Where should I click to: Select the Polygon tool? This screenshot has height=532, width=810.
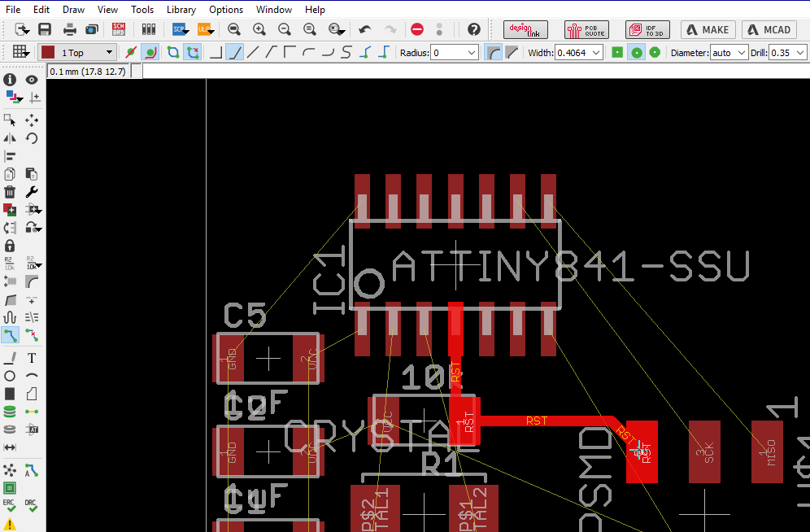click(x=32, y=394)
